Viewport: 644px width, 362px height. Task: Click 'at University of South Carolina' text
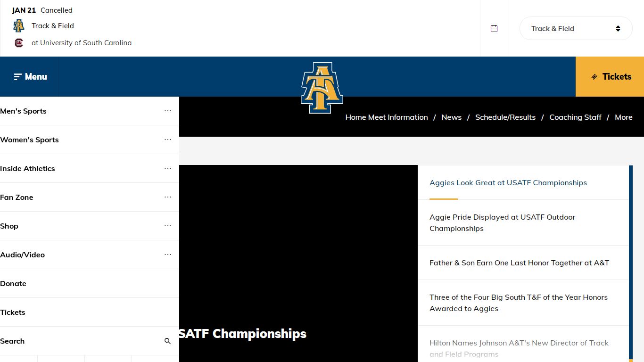pos(82,43)
